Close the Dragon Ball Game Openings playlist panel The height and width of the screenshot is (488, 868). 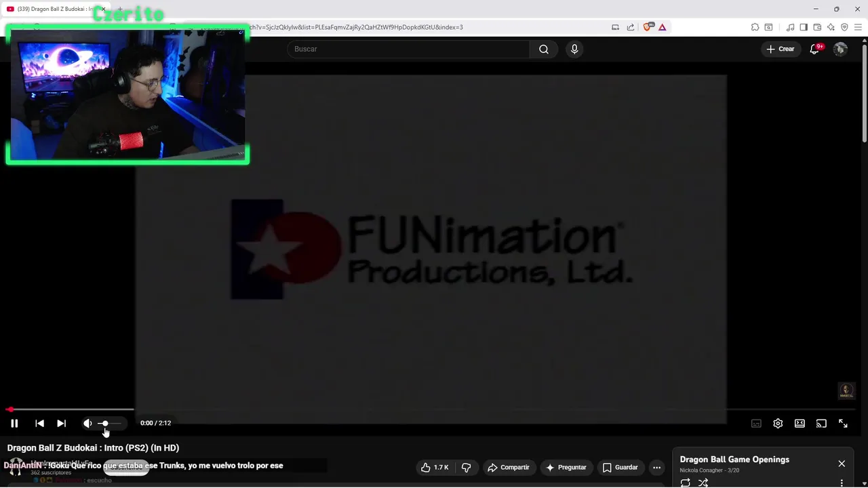(x=842, y=464)
